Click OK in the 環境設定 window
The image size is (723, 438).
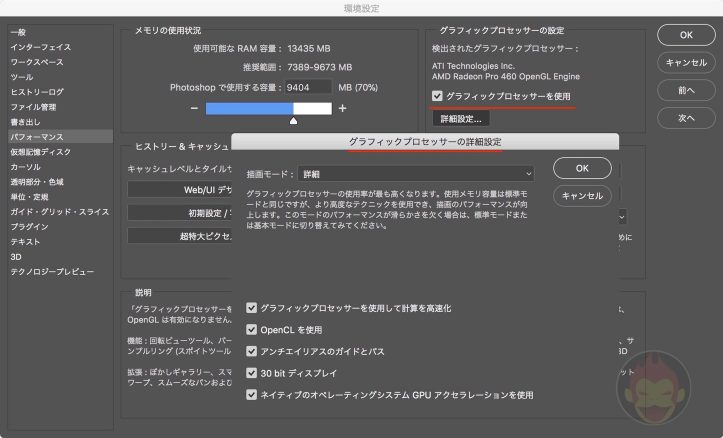[x=686, y=35]
